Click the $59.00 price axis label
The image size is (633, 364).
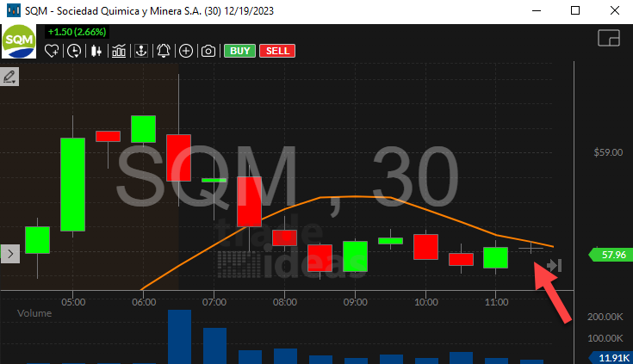pos(608,152)
